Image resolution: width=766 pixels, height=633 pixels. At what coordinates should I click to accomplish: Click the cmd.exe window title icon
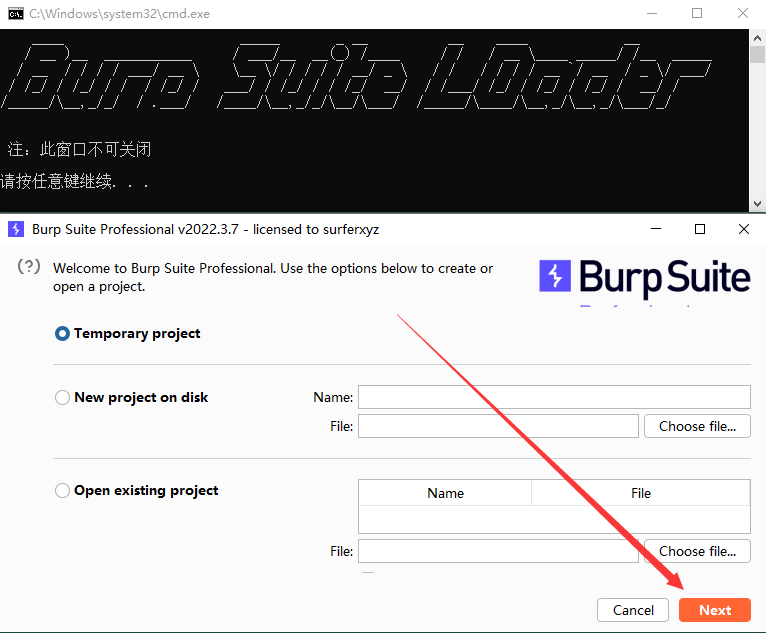click(x=16, y=14)
